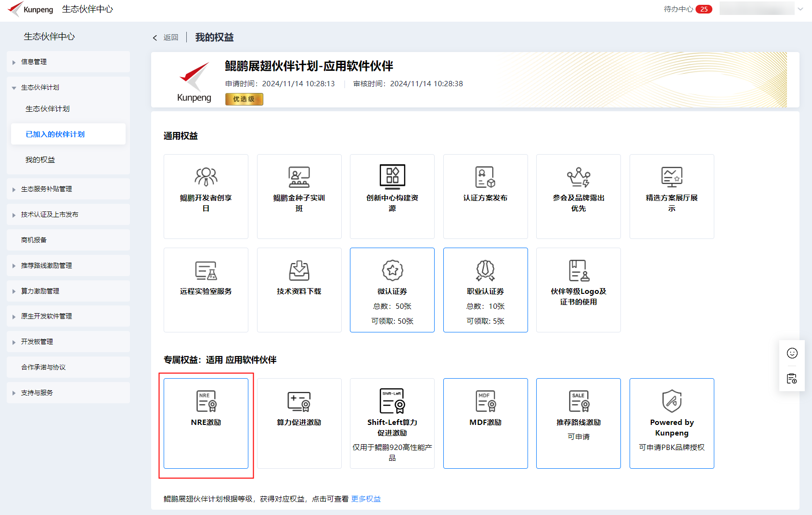
Task: Click program title 鲲鹏展翅伙伴计划-应用软件伙伴
Action: tap(309, 66)
